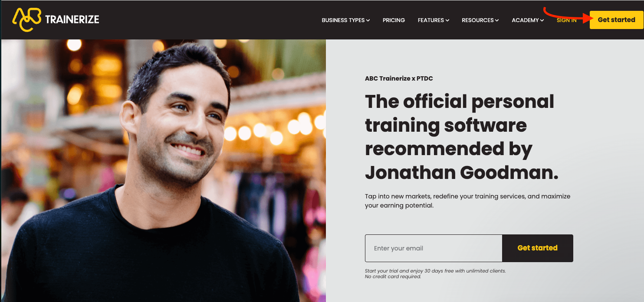The image size is (644, 302).
Task: Expand the chevron next to Resources
Action: tap(497, 20)
